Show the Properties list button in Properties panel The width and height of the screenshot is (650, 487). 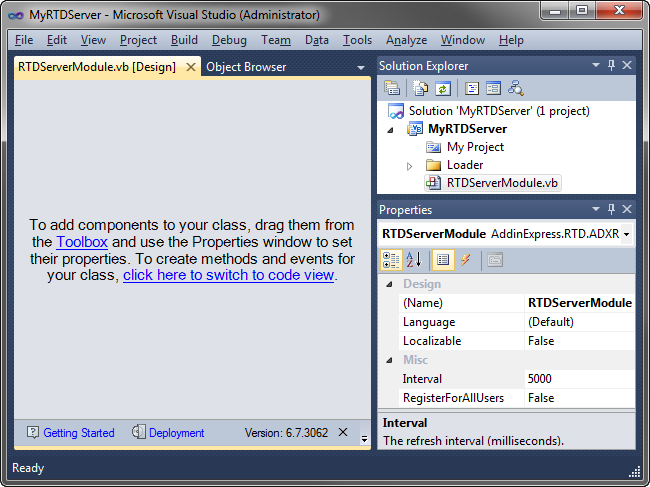click(x=443, y=260)
